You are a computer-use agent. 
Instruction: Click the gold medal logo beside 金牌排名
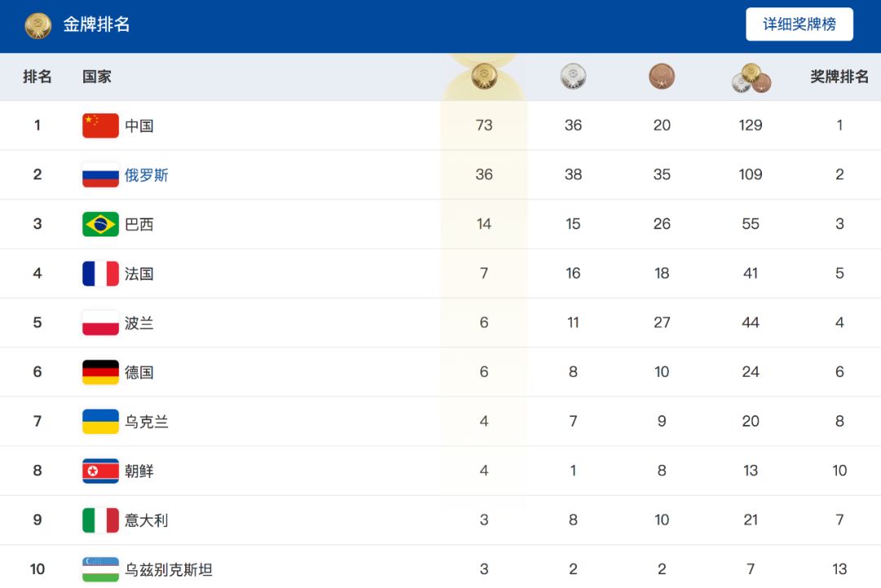[x=38, y=25]
